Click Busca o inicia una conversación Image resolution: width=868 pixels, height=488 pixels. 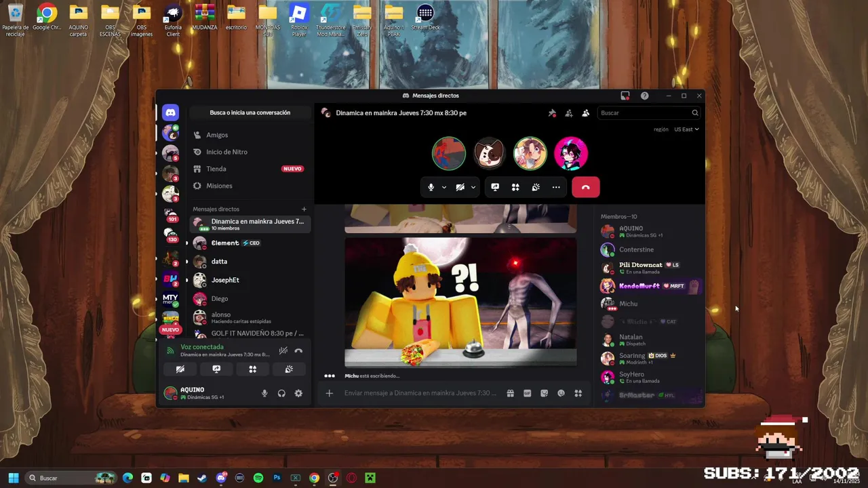(250, 113)
